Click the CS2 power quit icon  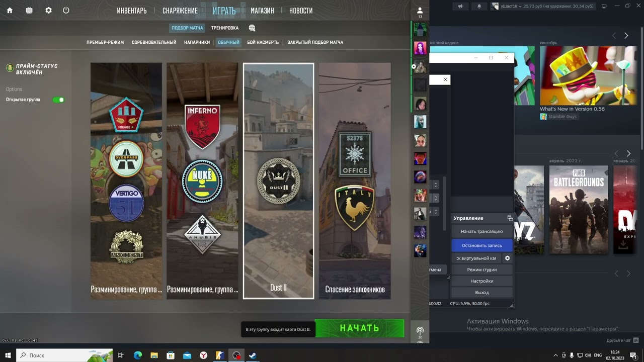point(66,10)
